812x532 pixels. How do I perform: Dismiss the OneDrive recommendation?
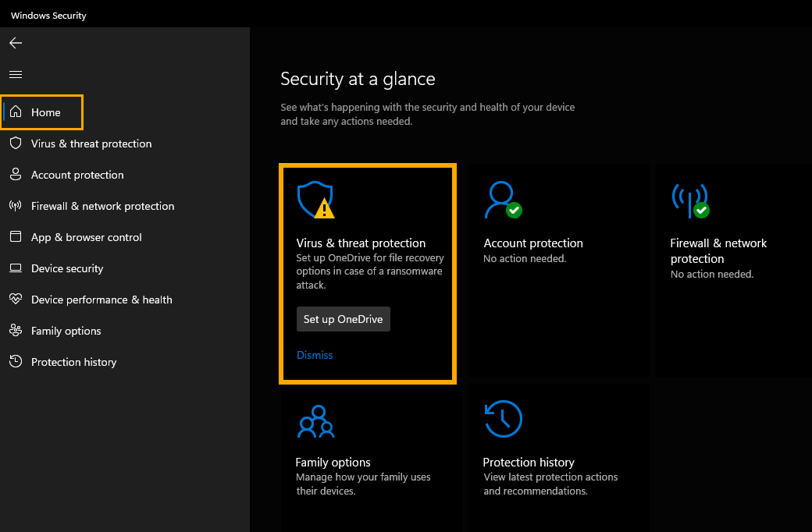coord(315,355)
